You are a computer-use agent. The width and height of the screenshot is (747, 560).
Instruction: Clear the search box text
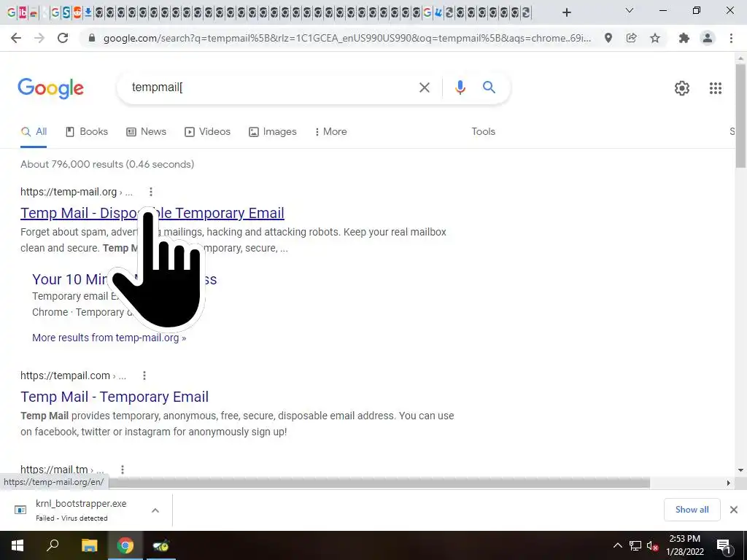tap(424, 87)
